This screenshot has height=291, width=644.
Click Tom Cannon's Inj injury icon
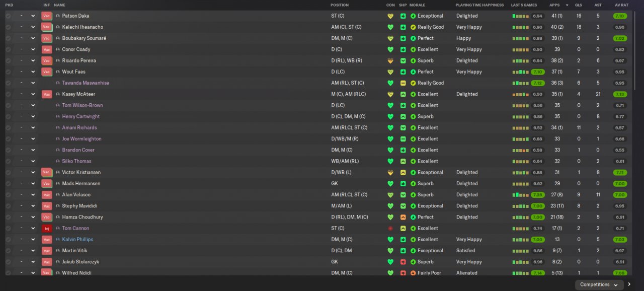47,229
